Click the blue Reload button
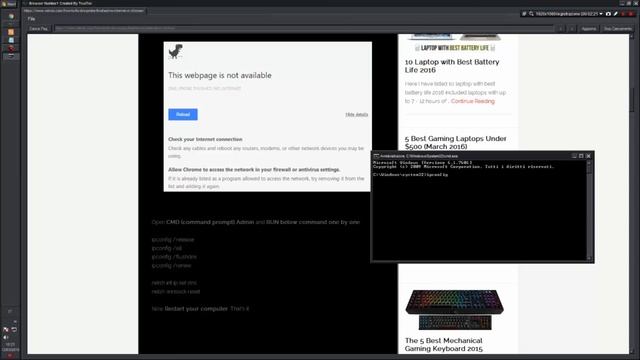The image size is (640, 360). [x=183, y=114]
